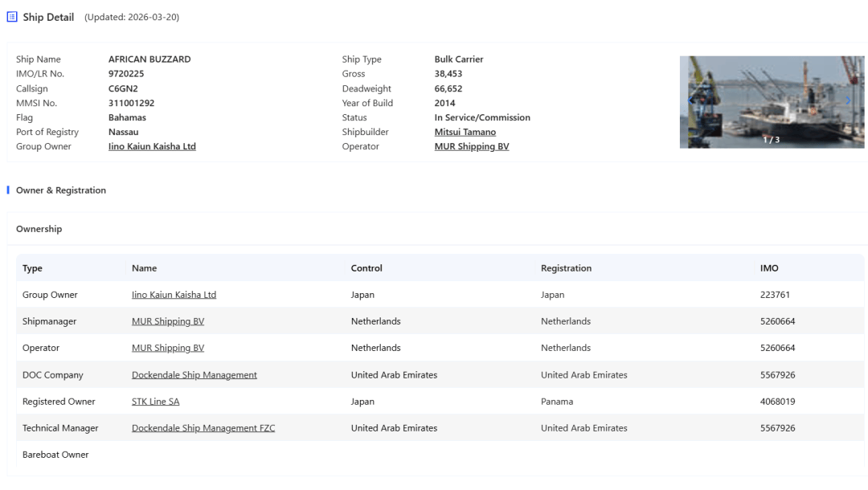Click the 1 / 3 photo counter
Image resolution: width=868 pixels, height=490 pixels.
(770, 140)
